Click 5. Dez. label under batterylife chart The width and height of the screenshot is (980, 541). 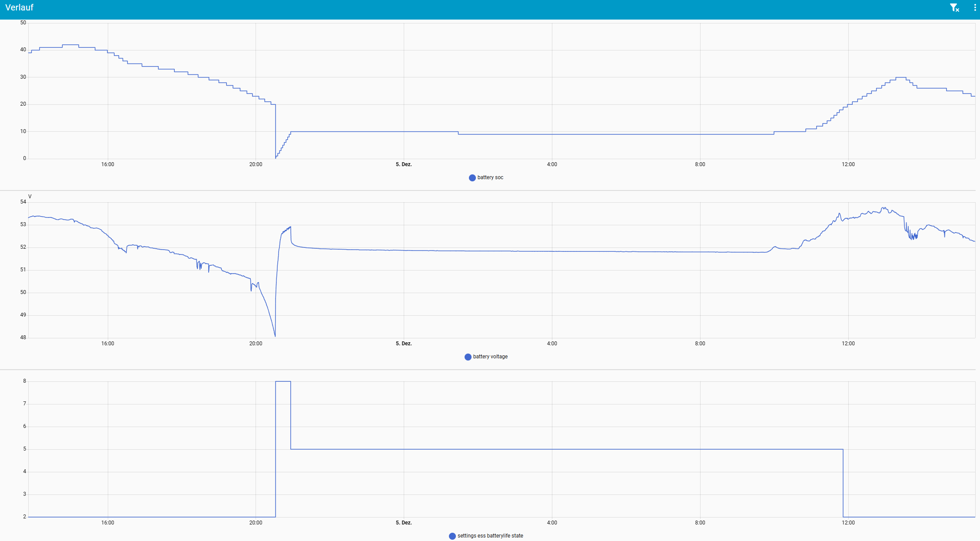[404, 523]
